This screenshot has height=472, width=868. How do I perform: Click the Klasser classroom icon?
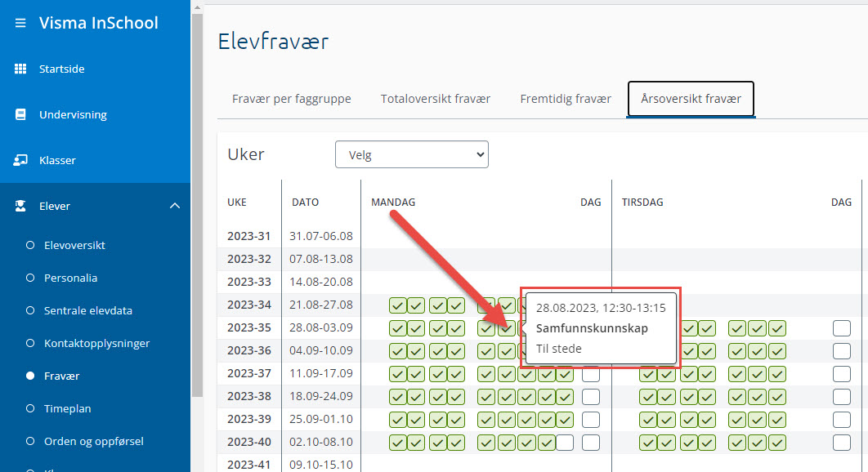(x=20, y=161)
